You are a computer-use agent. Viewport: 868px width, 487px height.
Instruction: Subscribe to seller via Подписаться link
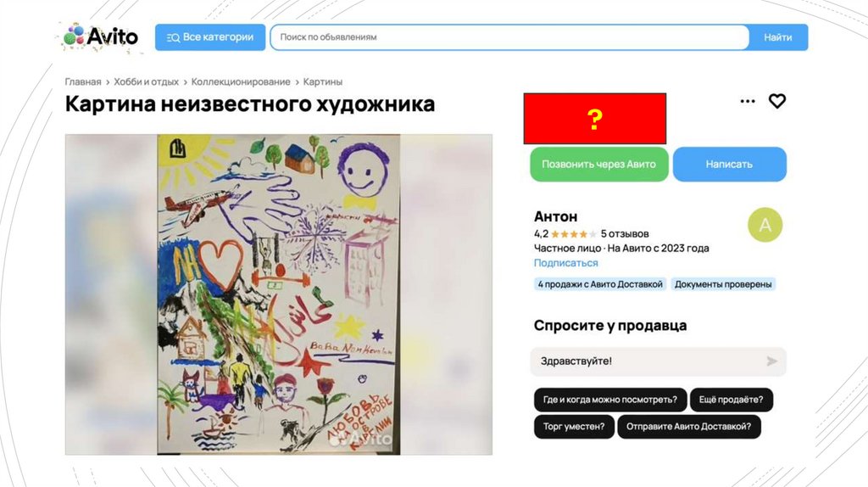pos(565,263)
